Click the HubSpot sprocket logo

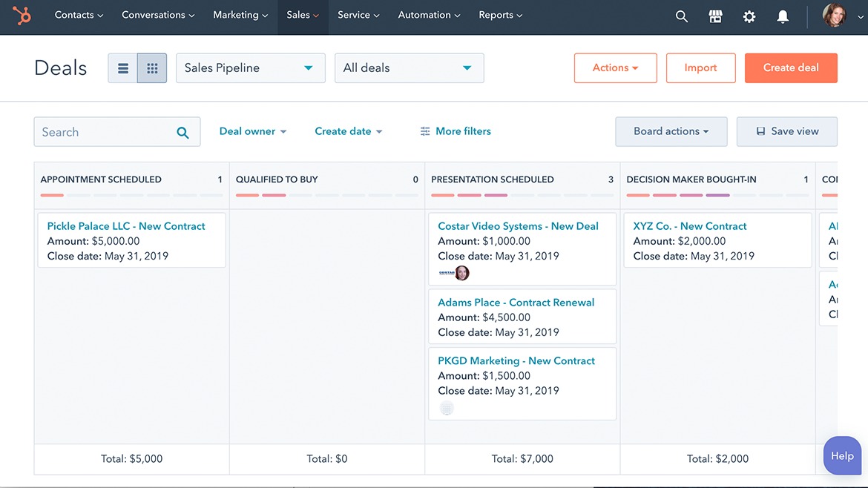click(x=21, y=16)
